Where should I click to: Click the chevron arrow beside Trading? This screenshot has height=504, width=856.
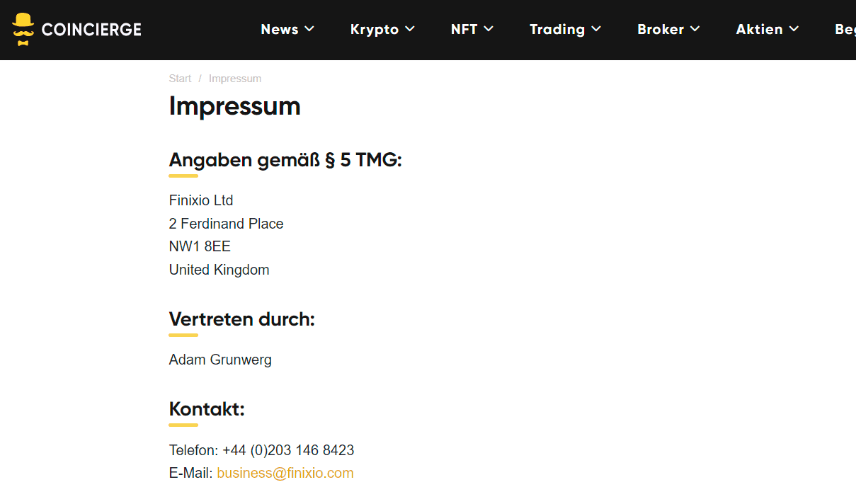tap(596, 29)
